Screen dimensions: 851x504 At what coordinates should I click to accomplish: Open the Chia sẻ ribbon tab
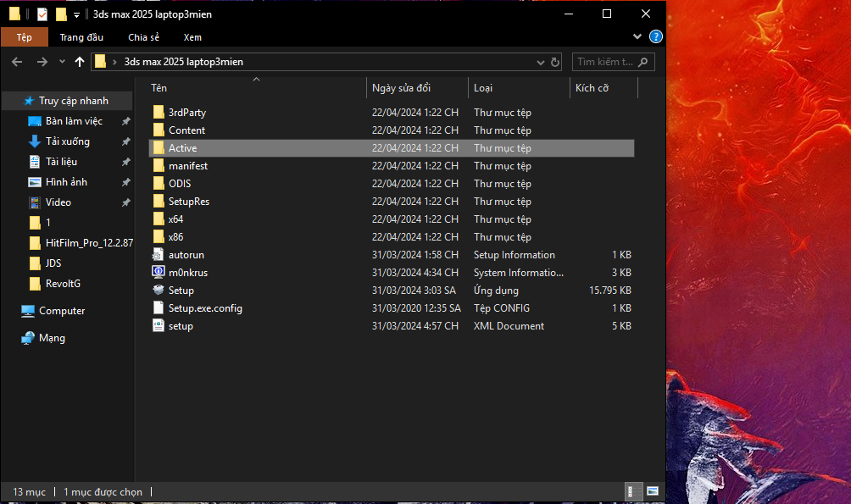(143, 37)
